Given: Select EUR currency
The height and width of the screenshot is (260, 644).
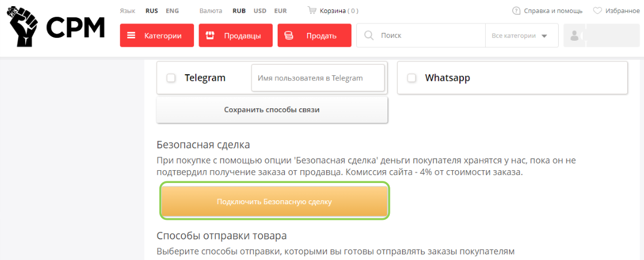Looking at the screenshot, I should [280, 11].
